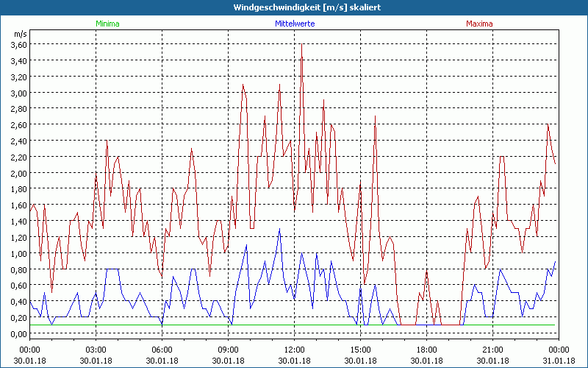The height and width of the screenshot is (368, 588).
Task: Click the 3,00 y-axis value
Action: (x=18, y=93)
